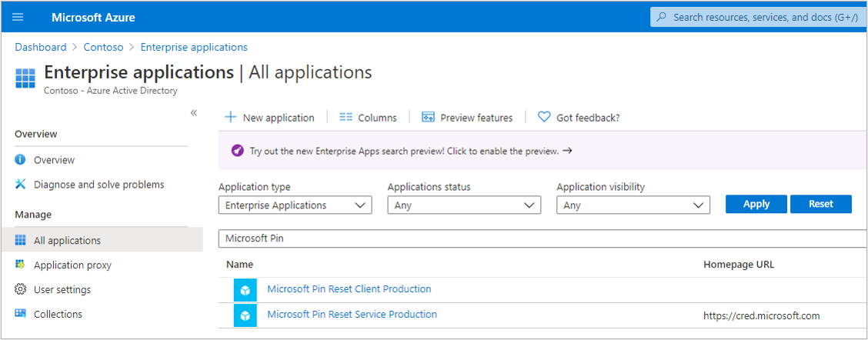Image resolution: width=868 pixels, height=340 pixels.
Task: Click the Preview features icon
Action: point(429,118)
